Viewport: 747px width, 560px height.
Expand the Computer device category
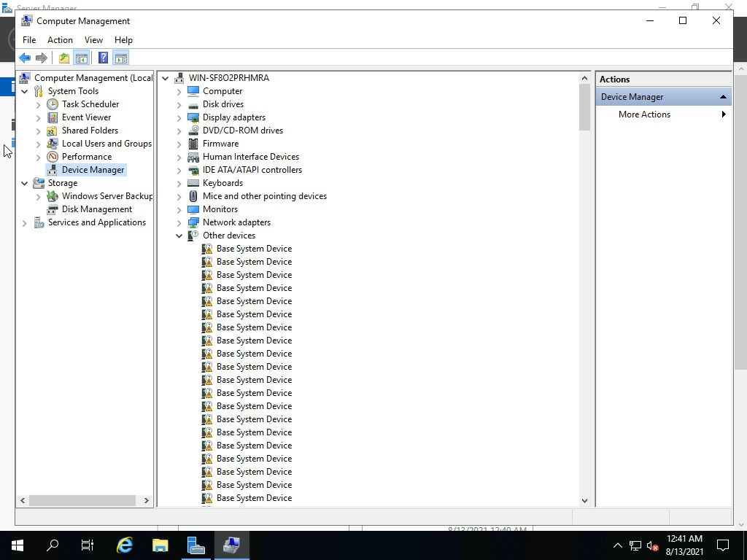(x=179, y=91)
